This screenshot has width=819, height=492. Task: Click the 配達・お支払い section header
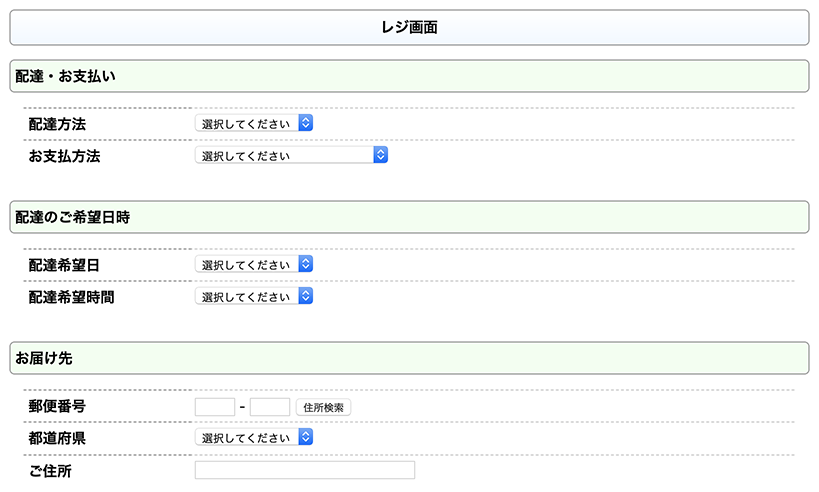[409, 76]
